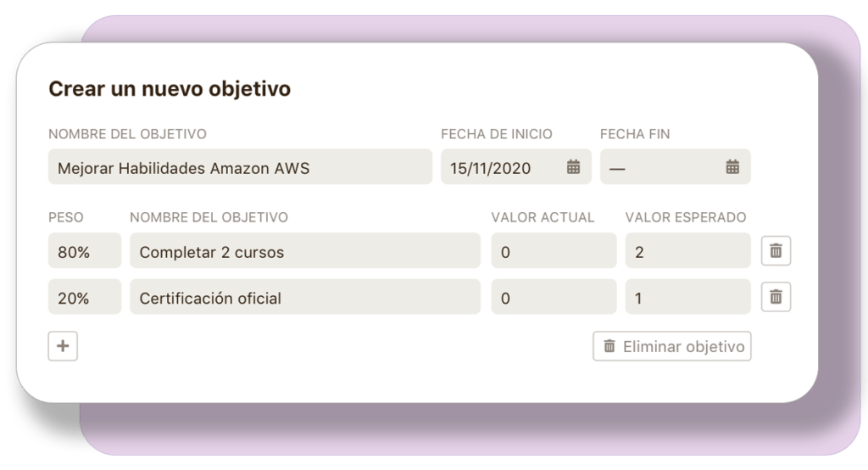868x470 pixels.
Task: Select the 20% weight field
Action: click(x=85, y=298)
